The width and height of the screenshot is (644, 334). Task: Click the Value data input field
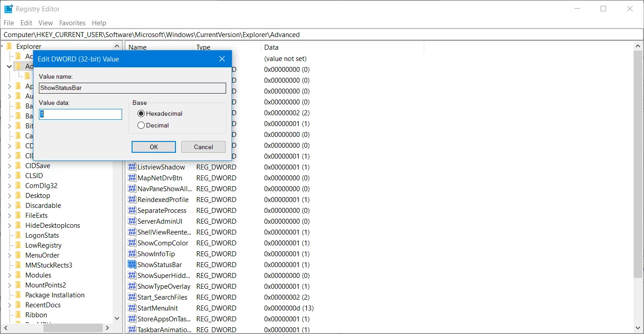coord(80,114)
